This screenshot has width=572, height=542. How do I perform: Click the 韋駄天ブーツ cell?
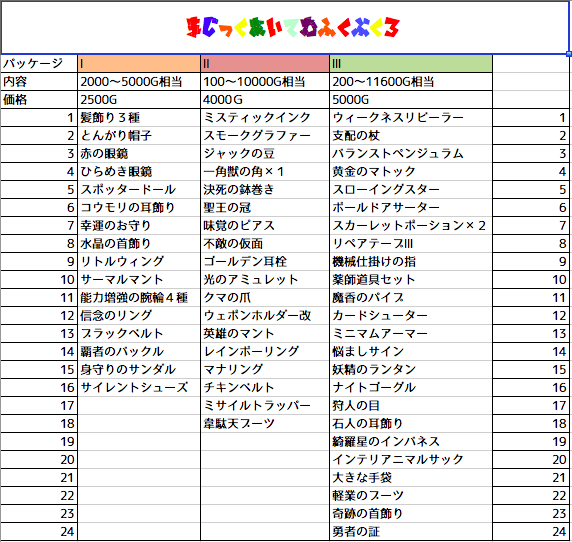tap(265, 423)
